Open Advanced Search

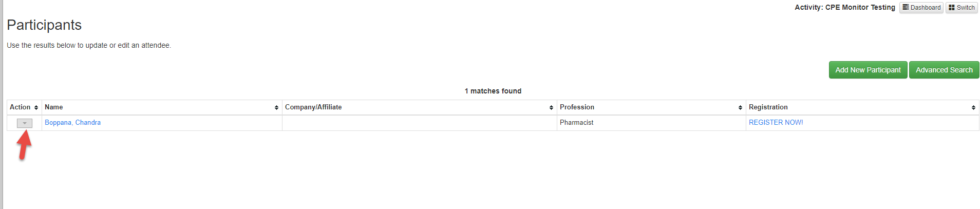(x=944, y=70)
